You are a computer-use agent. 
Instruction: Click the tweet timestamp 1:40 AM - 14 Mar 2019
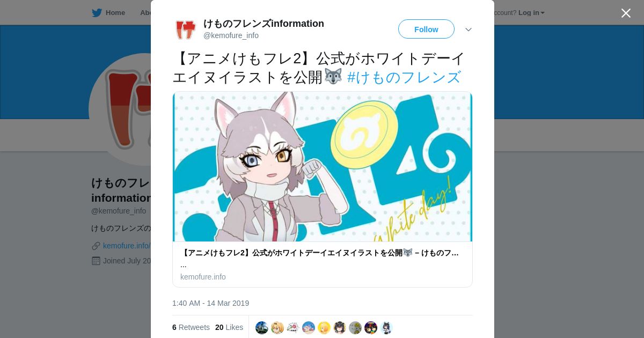pyautogui.click(x=210, y=303)
